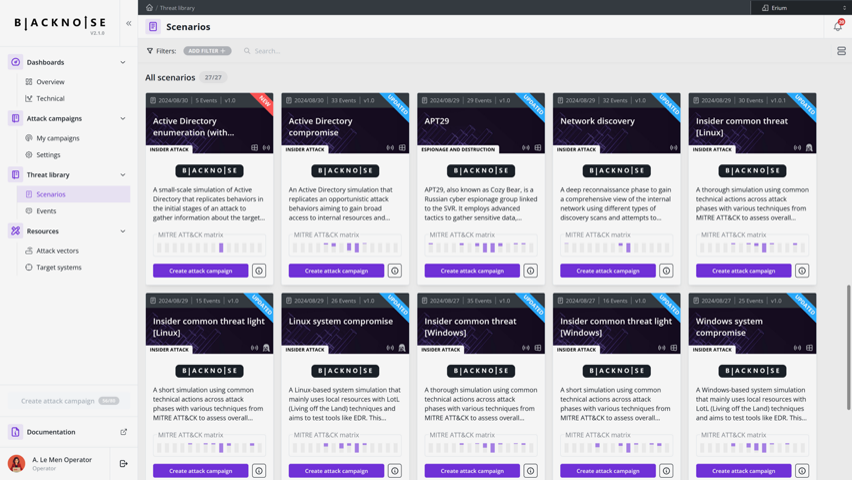Open info for Linux system compromise scenario
This screenshot has height=480, width=852.
[394, 471]
